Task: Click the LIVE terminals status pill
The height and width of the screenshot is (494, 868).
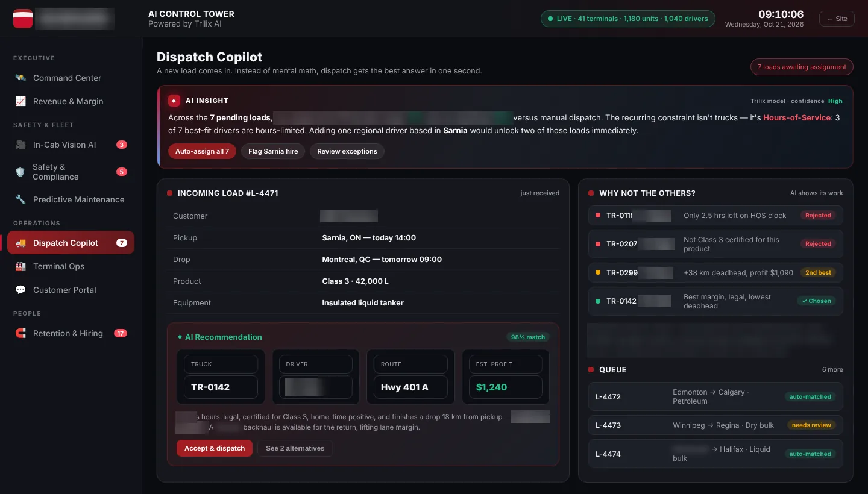Action: tap(627, 19)
